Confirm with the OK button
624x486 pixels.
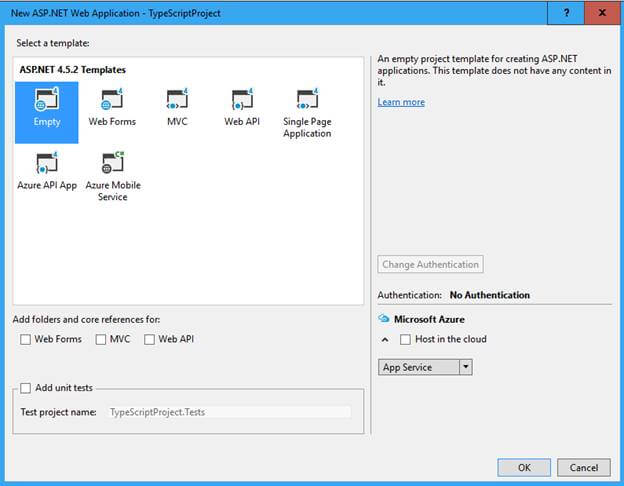tap(524, 467)
